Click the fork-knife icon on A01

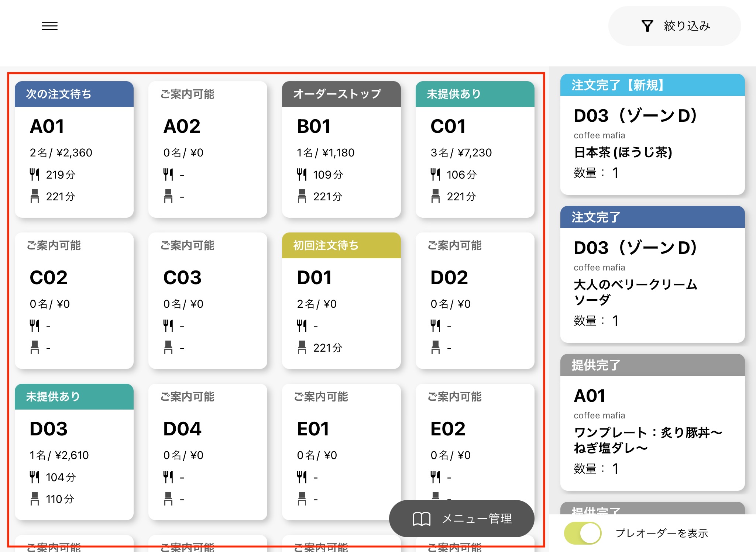click(x=34, y=175)
